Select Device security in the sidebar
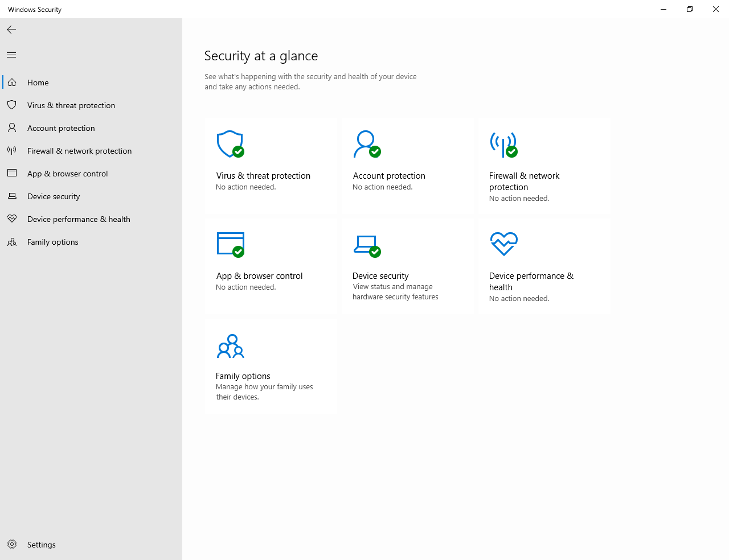Viewport: 729px width, 560px height. click(x=54, y=196)
